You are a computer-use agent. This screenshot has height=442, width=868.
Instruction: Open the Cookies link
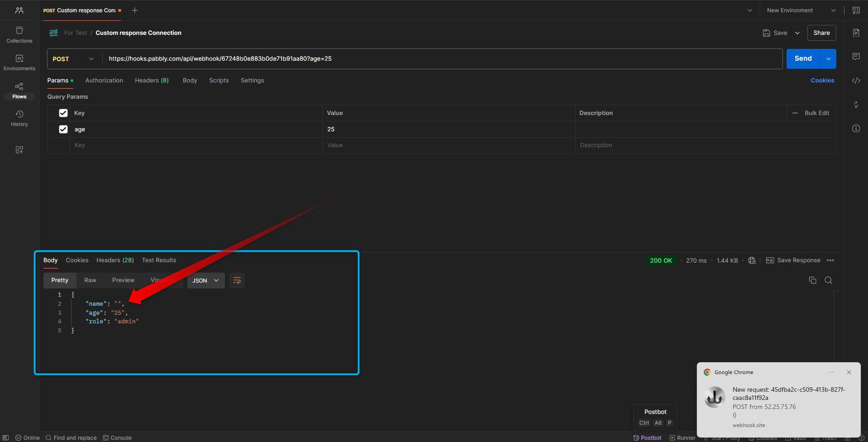(x=822, y=81)
